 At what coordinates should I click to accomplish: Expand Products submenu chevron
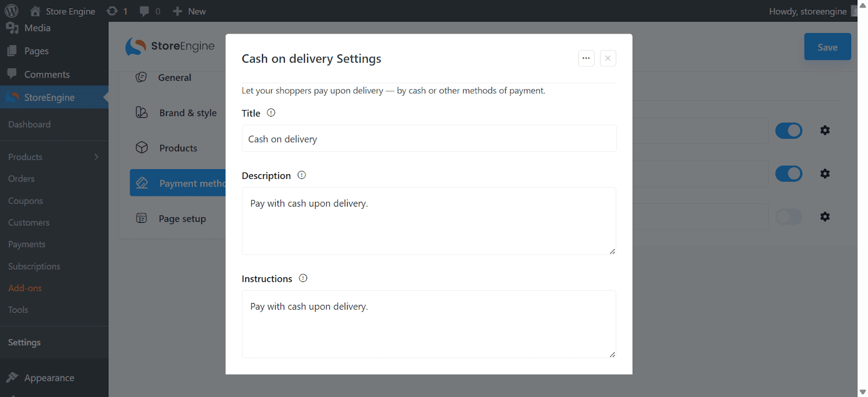[x=96, y=157]
